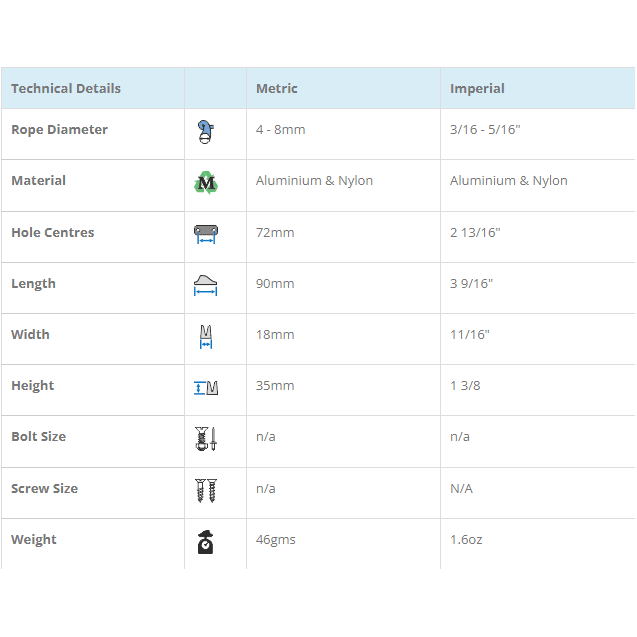Click the green recycling material icon

pos(206,182)
